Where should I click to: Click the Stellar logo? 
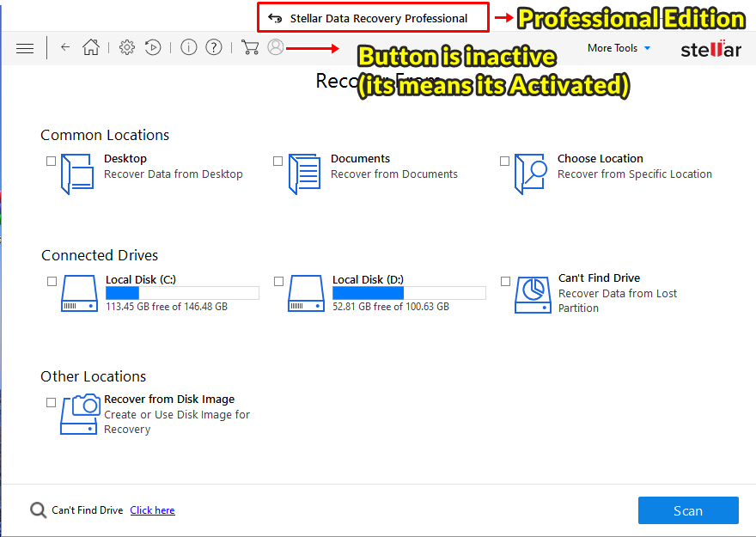(710, 49)
